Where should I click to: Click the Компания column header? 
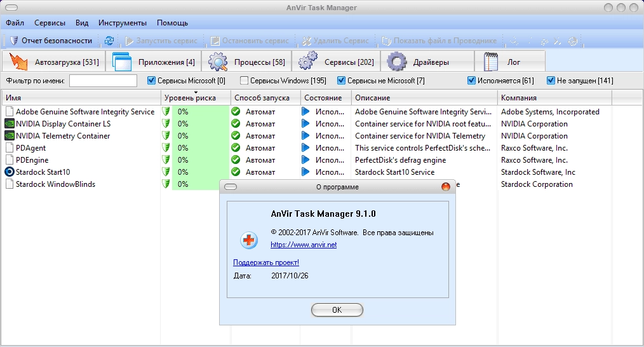coord(554,98)
